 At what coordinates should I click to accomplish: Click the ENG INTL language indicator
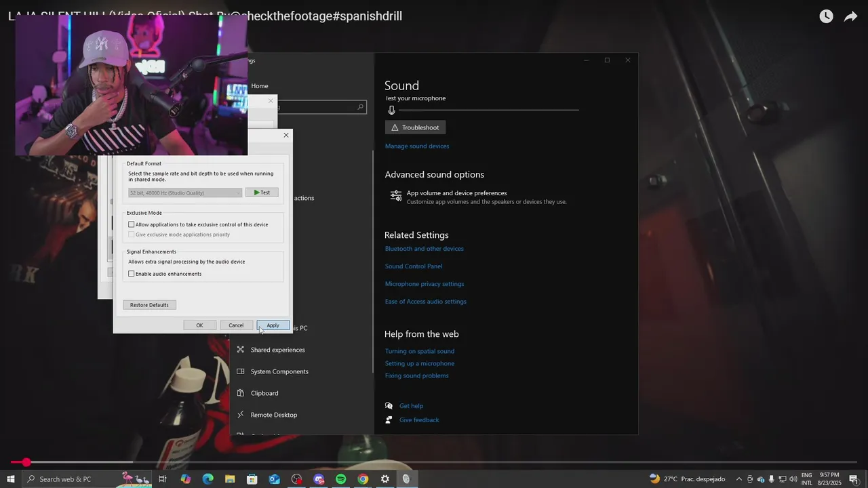[807, 479]
